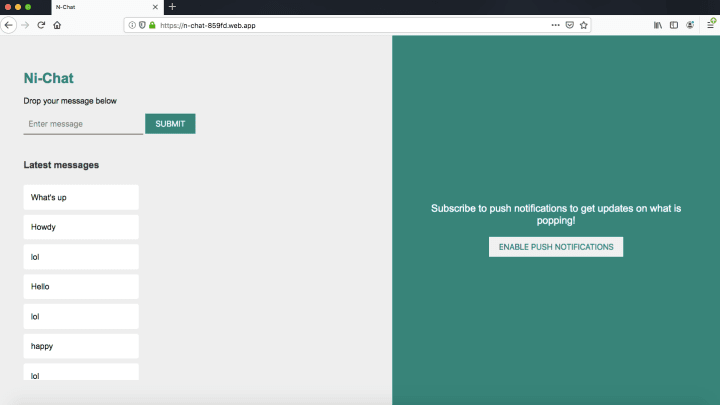Select the "What's up" message card
Image resolution: width=720 pixels, height=405 pixels.
81,197
